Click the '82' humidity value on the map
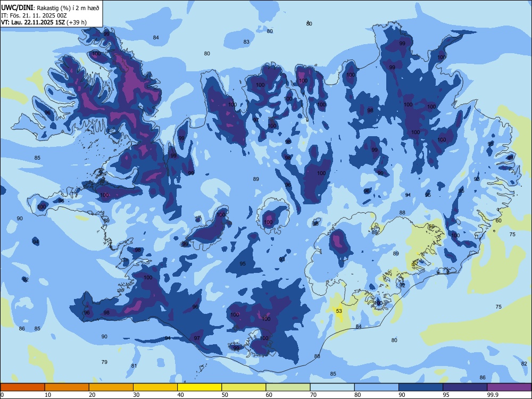This screenshot has height=399, width=532. [524, 363]
